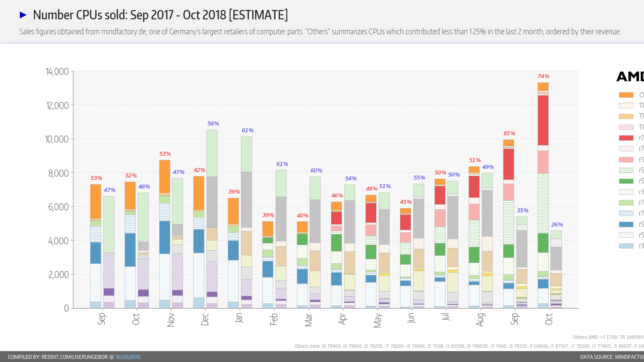Select the solid dark blue legend swatch

click(626, 224)
